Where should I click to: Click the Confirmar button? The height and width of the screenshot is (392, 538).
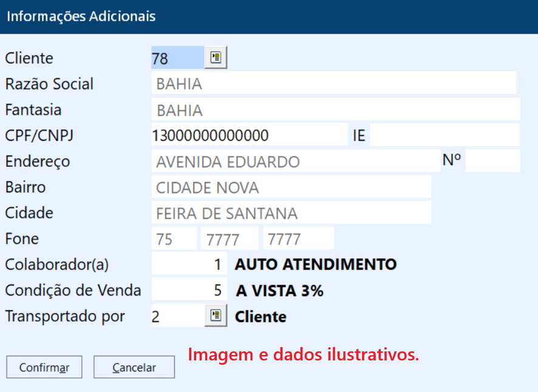click(44, 367)
